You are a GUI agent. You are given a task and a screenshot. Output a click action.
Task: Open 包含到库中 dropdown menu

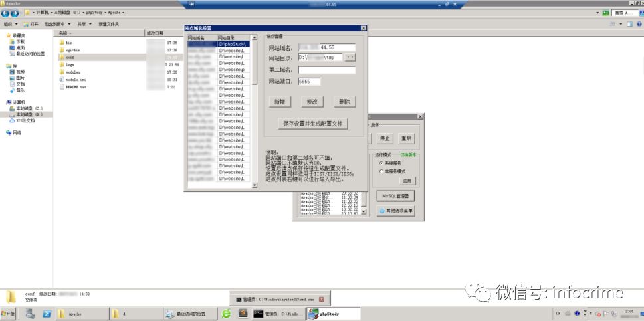pos(58,24)
